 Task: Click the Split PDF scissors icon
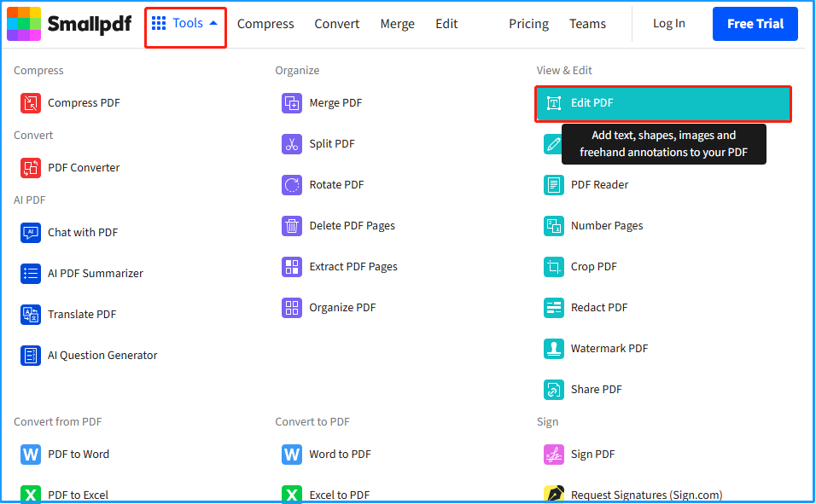(292, 143)
